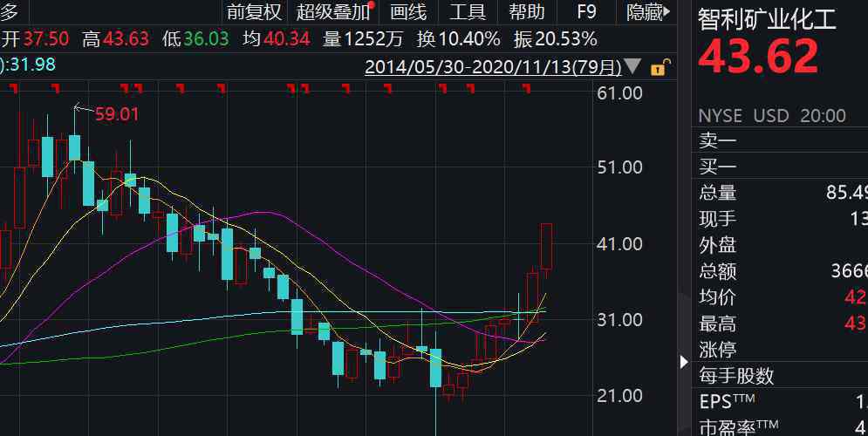Open the 工具 tools menu

coord(468,12)
